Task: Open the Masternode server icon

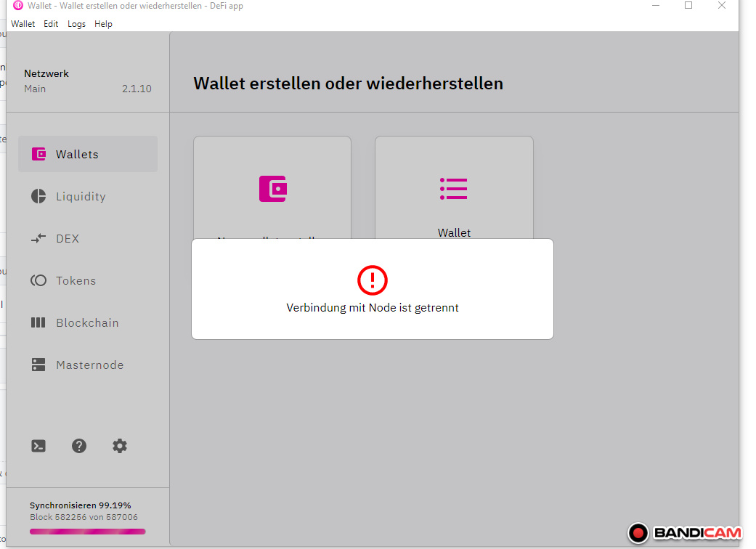Action: [x=38, y=365]
